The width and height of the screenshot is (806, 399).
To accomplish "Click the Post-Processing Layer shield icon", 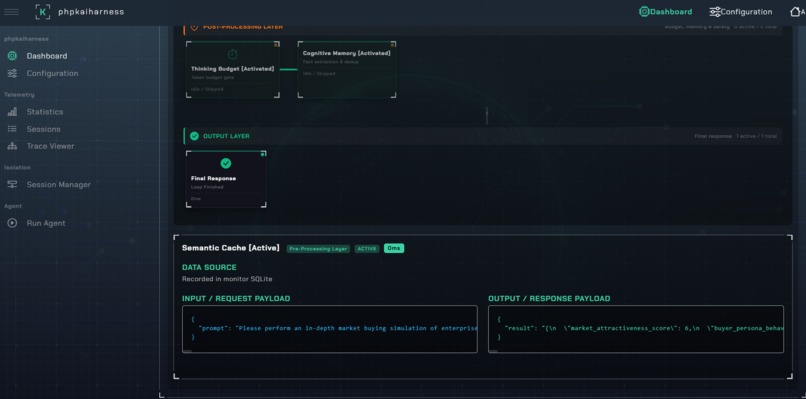I will [x=194, y=27].
